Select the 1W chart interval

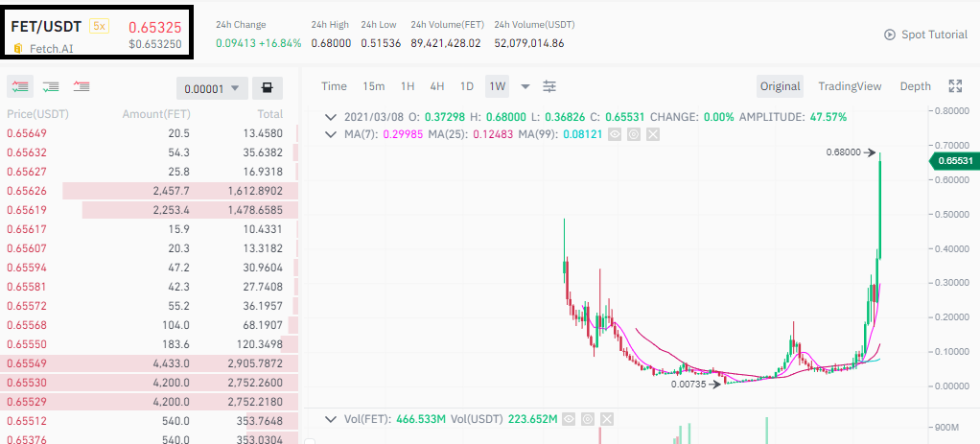[x=497, y=86]
